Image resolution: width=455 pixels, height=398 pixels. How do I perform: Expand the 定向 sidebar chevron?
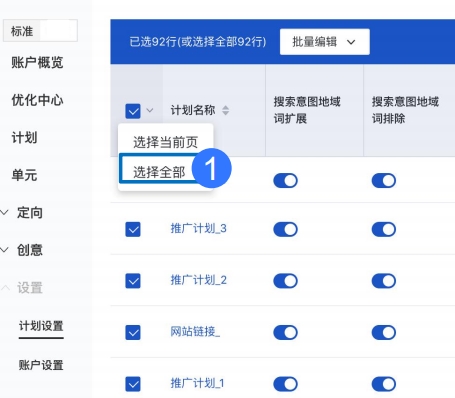point(4,212)
